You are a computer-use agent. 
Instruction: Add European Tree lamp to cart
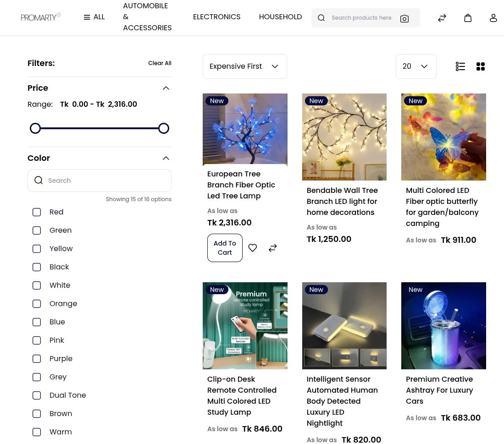(225, 248)
